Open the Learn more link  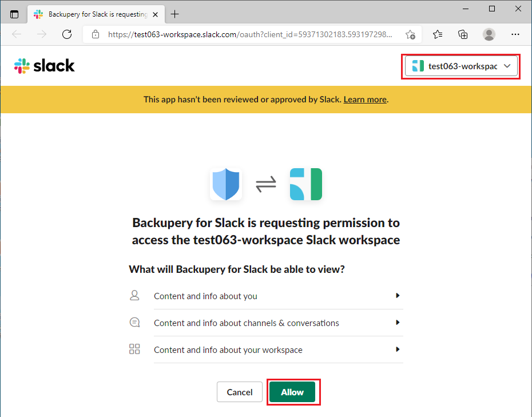(365, 100)
